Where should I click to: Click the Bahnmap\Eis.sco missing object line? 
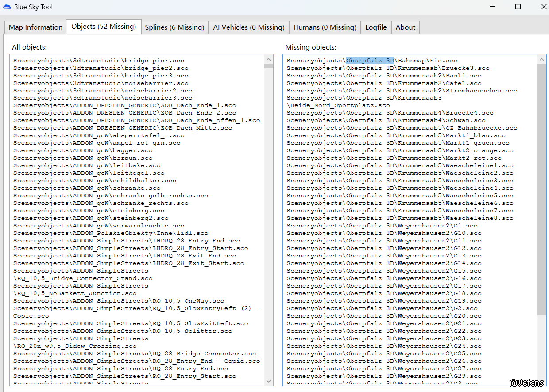point(372,61)
